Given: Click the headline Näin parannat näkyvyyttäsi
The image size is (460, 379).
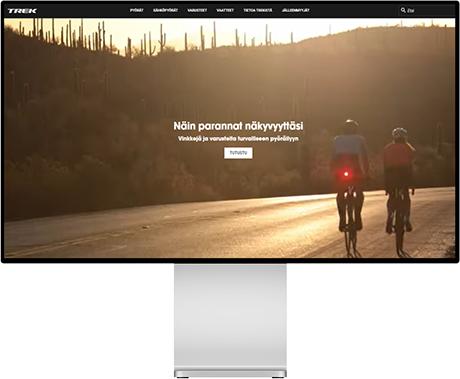Looking at the screenshot, I should [238, 126].
